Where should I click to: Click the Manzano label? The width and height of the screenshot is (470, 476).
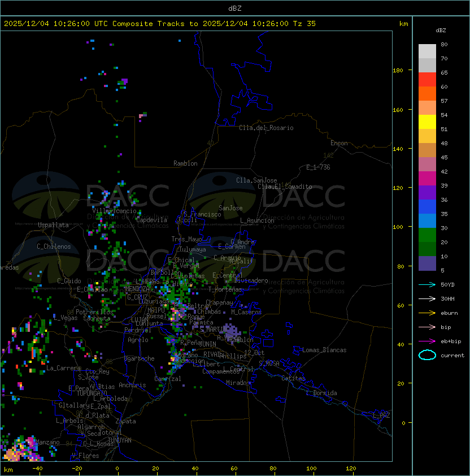[x=47, y=442]
